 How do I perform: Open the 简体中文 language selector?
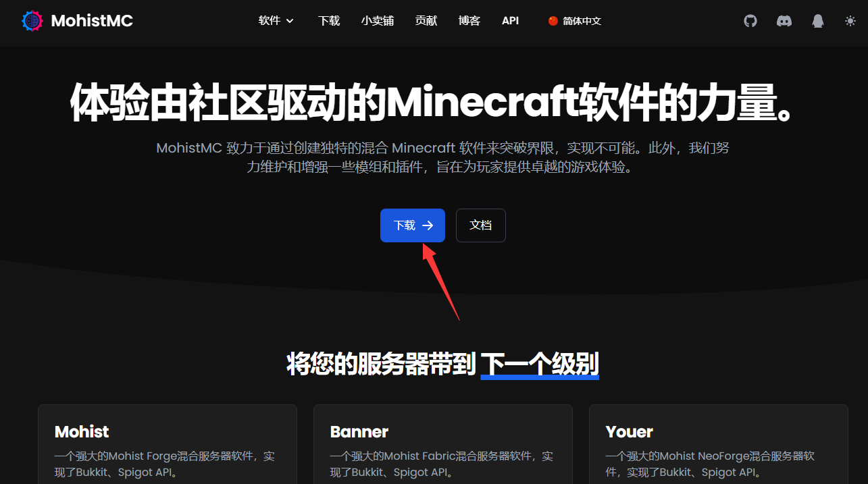click(575, 21)
